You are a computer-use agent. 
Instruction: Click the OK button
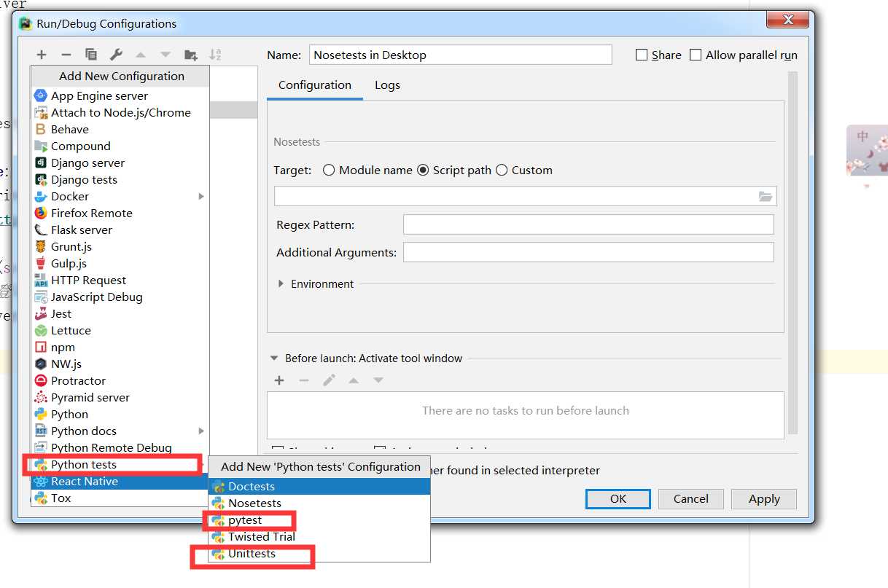tap(618, 499)
